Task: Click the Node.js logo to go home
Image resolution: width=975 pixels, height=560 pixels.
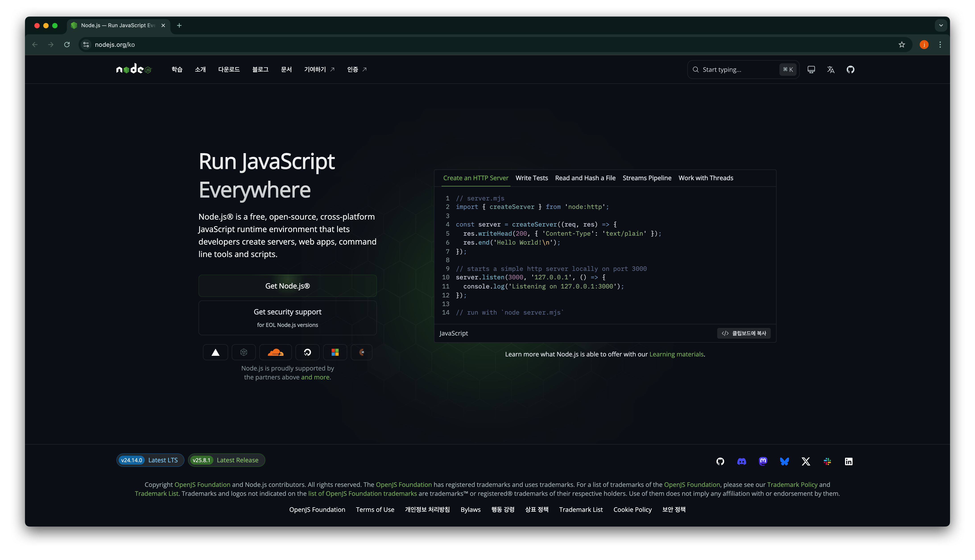Action: click(134, 69)
